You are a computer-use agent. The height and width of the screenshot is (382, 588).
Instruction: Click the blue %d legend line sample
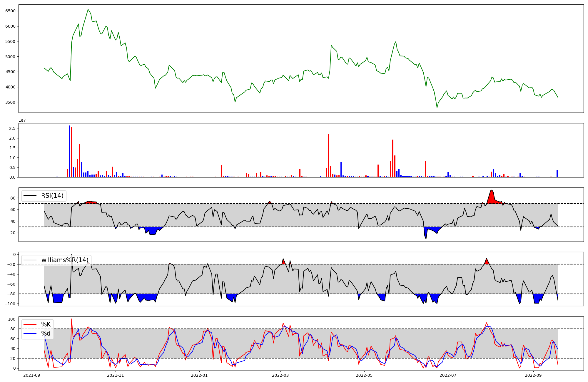point(30,334)
